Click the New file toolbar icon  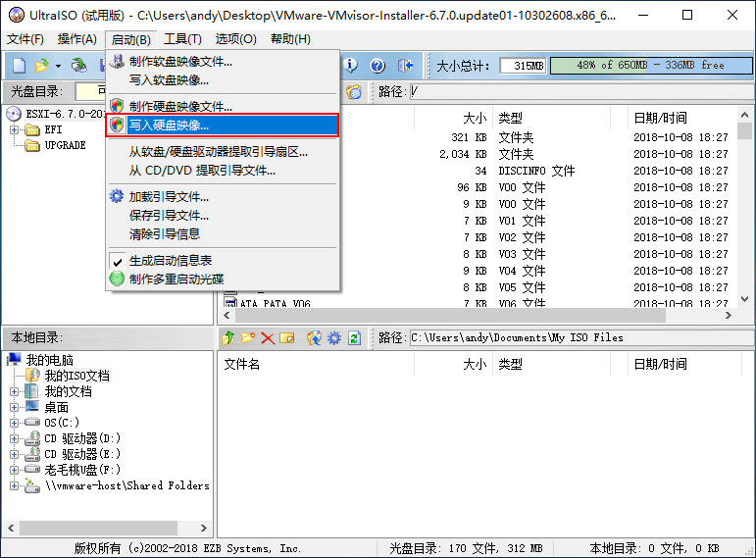[19, 65]
